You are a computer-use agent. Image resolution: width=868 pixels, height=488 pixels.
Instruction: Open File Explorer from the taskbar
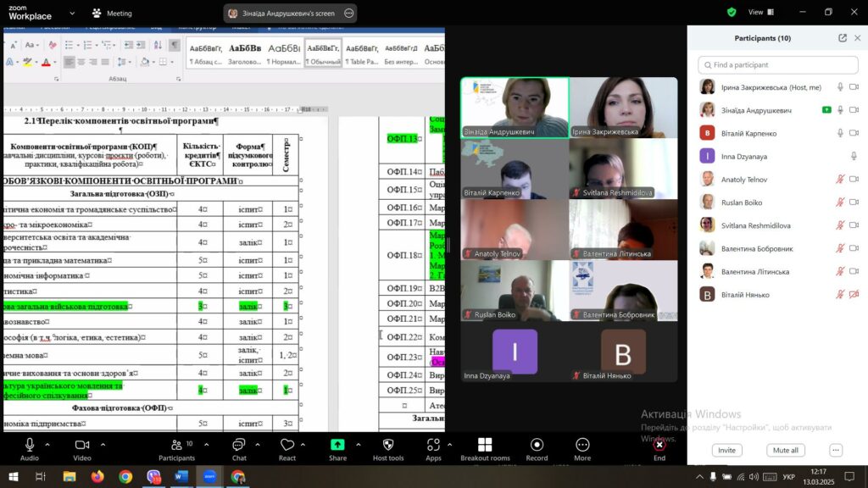(x=70, y=476)
